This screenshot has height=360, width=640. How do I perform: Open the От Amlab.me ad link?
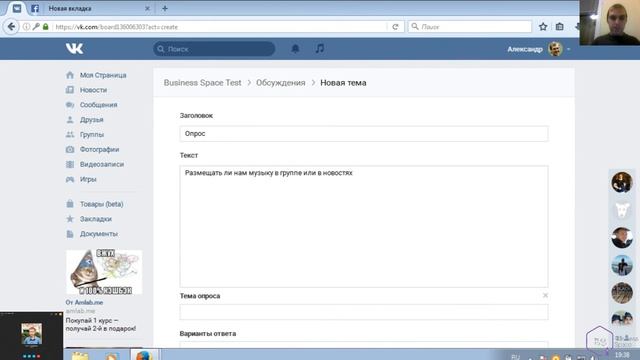click(84, 302)
